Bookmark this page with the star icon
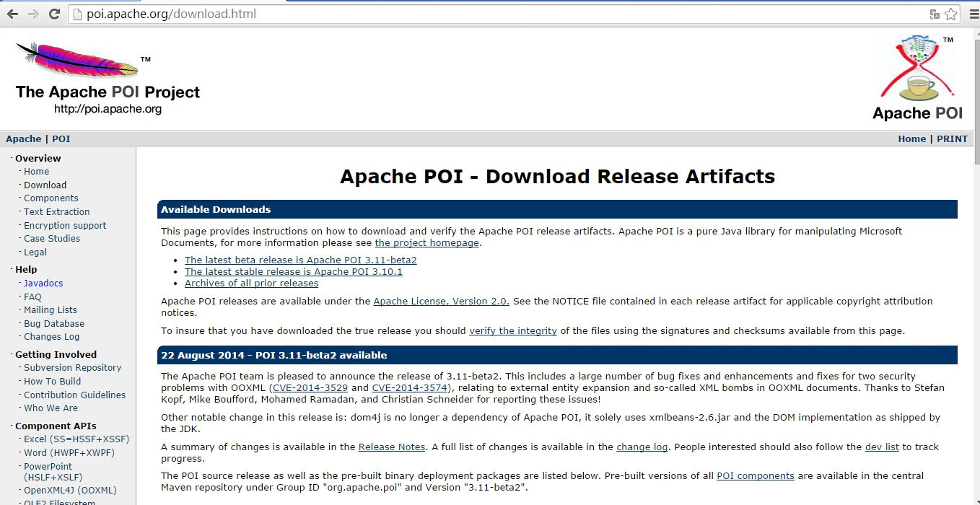 point(951,14)
